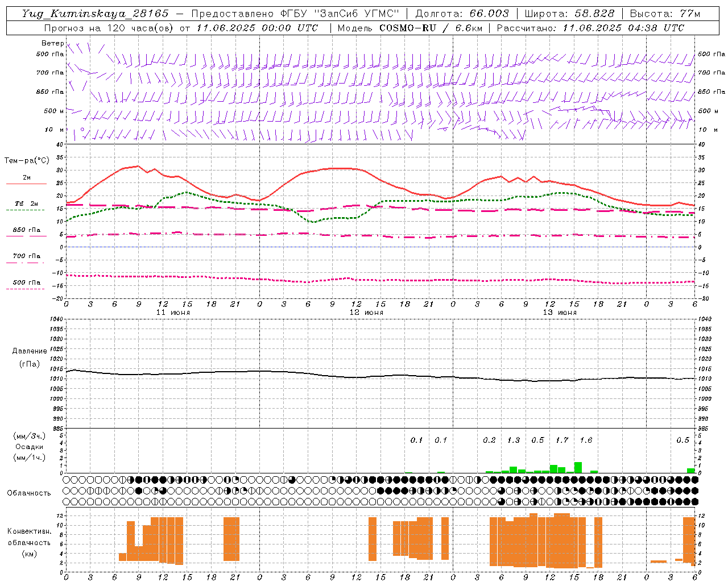Click the 1.6 precipitation value
This screenshot has height=582, width=728.
coord(586,440)
